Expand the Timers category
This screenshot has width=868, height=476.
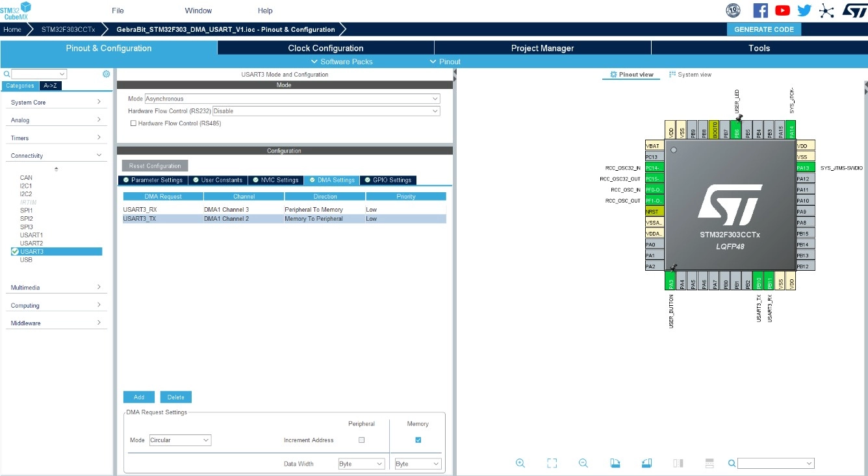pyautogui.click(x=55, y=138)
